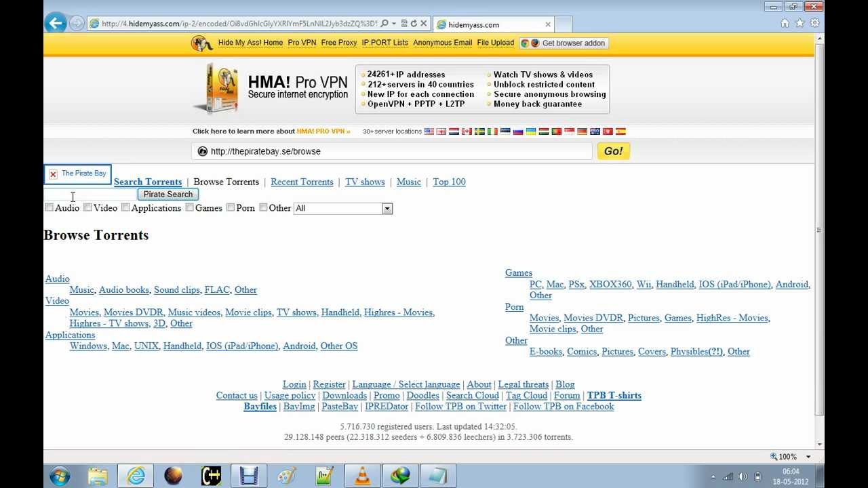Browse the Movies DVDR video category
The width and height of the screenshot is (868, 488).
pyautogui.click(x=134, y=312)
